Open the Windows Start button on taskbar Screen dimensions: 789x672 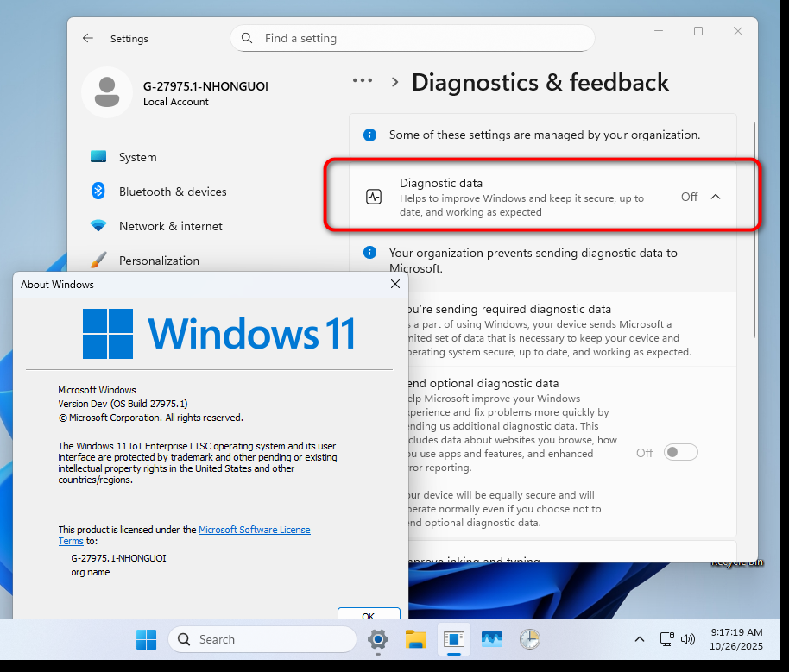pos(147,639)
